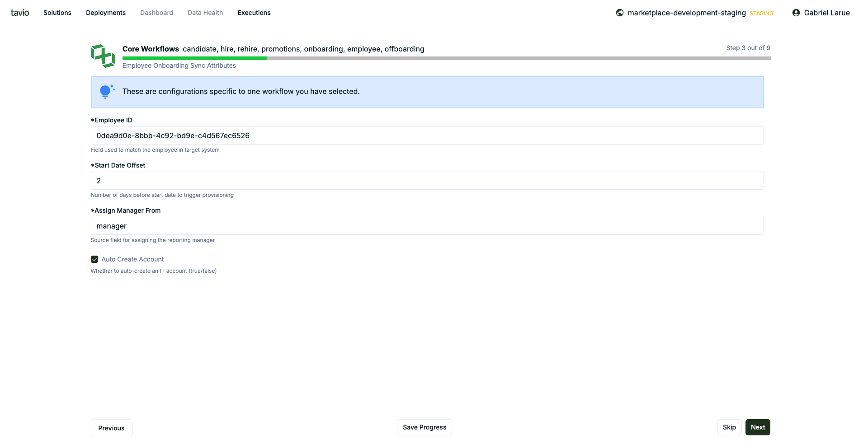This screenshot has width=868, height=448.
Task: Click 'Field used to match the employee' hint
Action: click(x=155, y=150)
